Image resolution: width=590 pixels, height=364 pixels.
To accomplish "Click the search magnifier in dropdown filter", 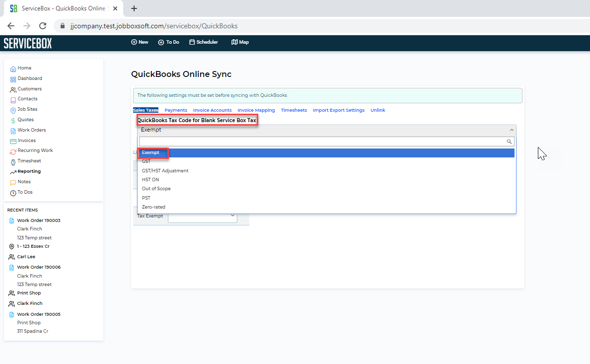I will point(509,142).
